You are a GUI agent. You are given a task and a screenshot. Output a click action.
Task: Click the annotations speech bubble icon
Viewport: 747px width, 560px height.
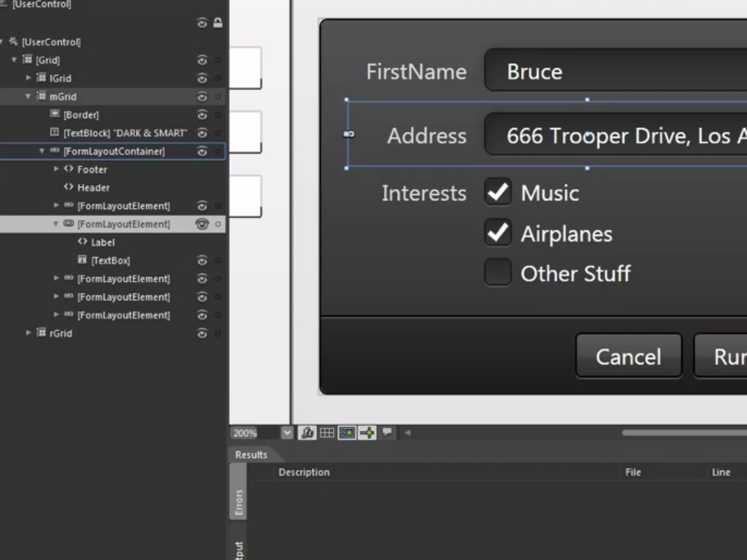[387, 432]
